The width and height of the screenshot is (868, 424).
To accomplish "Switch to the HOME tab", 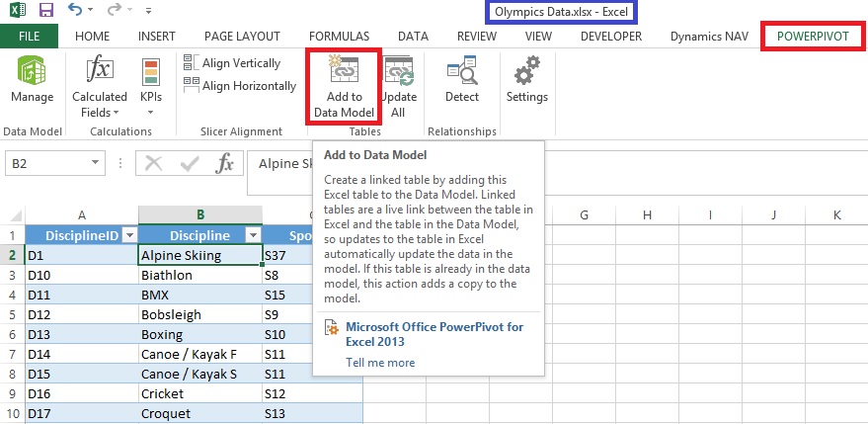I will [93, 37].
